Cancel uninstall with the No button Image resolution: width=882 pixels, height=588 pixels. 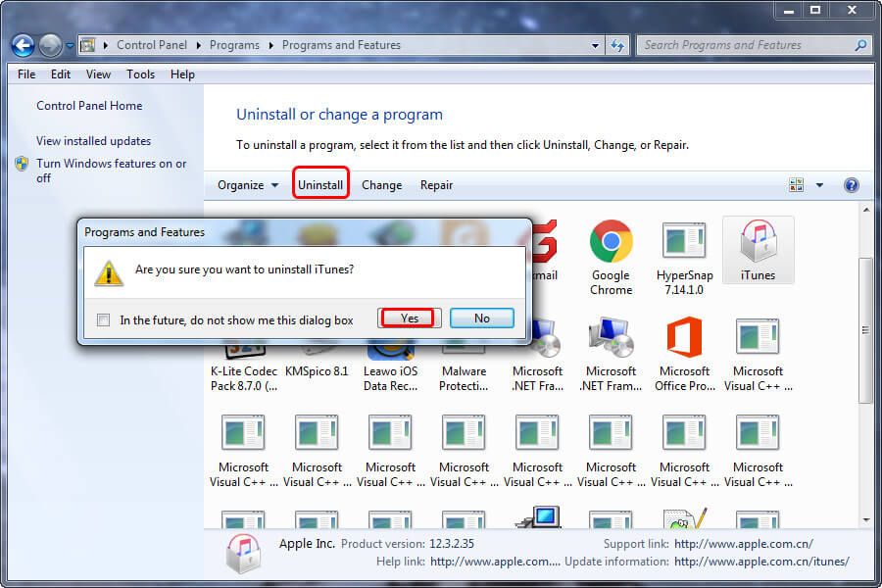click(482, 318)
